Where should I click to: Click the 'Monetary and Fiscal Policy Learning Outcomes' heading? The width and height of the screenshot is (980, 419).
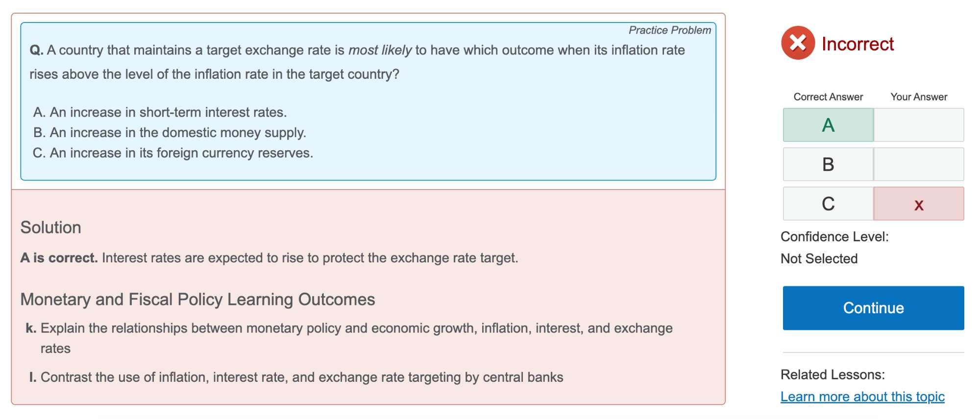point(197,300)
